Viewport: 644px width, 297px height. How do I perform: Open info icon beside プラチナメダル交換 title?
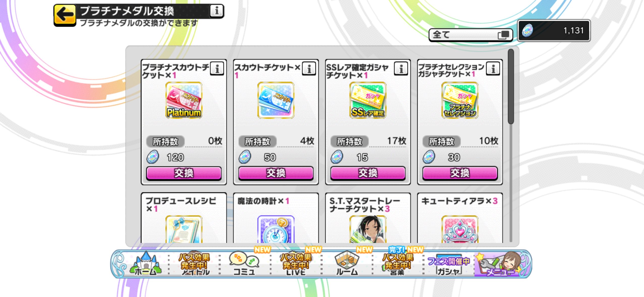click(x=216, y=11)
